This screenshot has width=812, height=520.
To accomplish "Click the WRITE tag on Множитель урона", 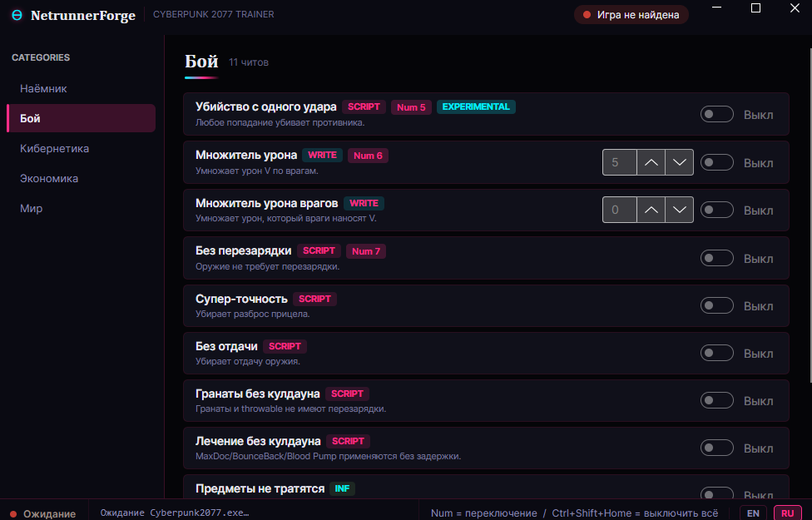I will tap(322, 155).
